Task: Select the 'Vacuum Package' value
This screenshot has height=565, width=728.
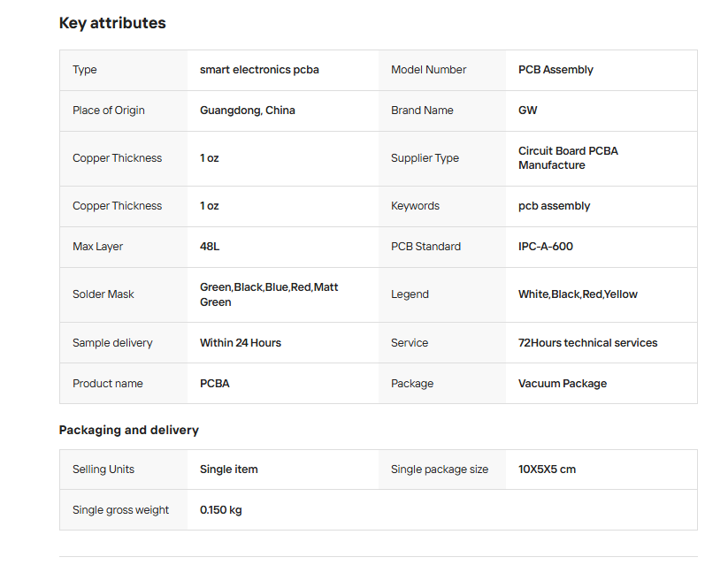Action: point(563,384)
